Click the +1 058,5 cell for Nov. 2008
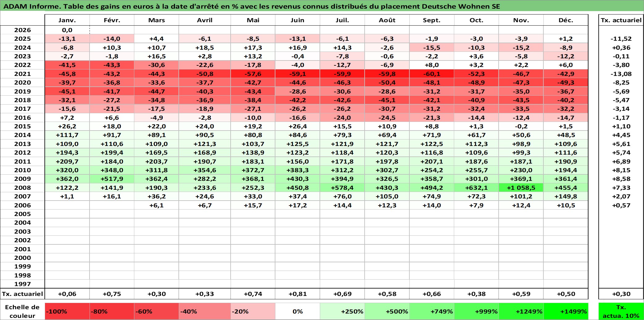Viewport: 644px width, 320px height. coord(521,188)
